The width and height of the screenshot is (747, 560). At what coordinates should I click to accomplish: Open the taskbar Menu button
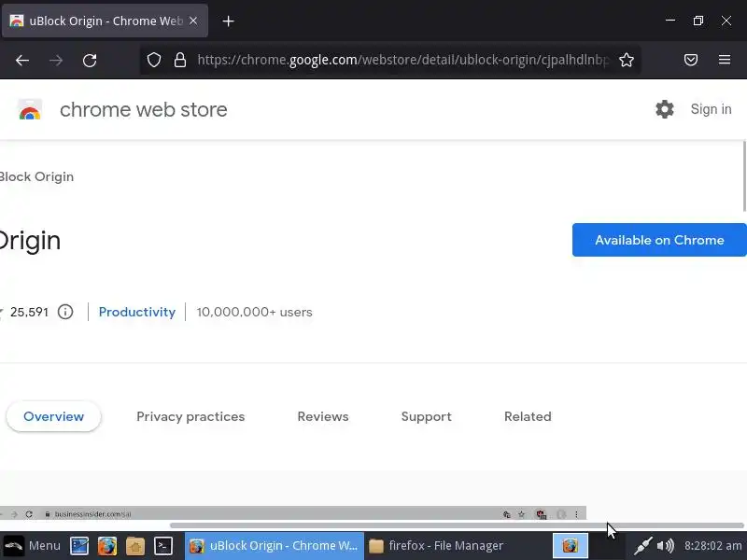pos(33,546)
